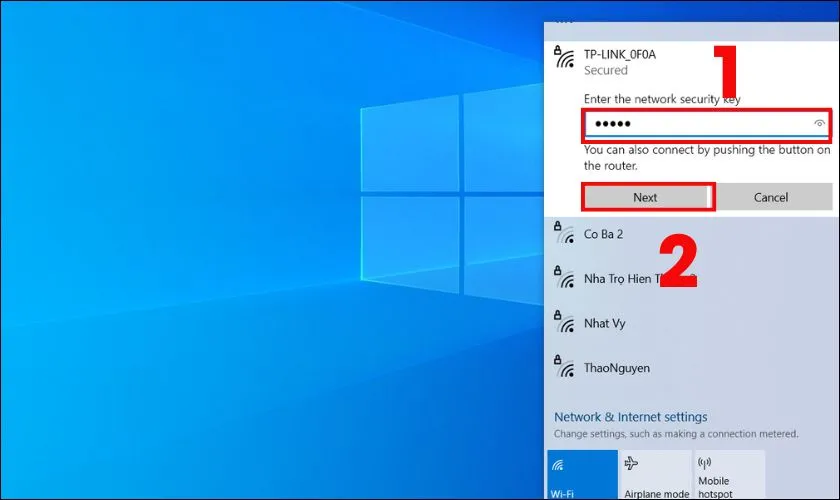
Task: Cancel the network connection prompt
Action: pyautogui.click(x=771, y=197)
